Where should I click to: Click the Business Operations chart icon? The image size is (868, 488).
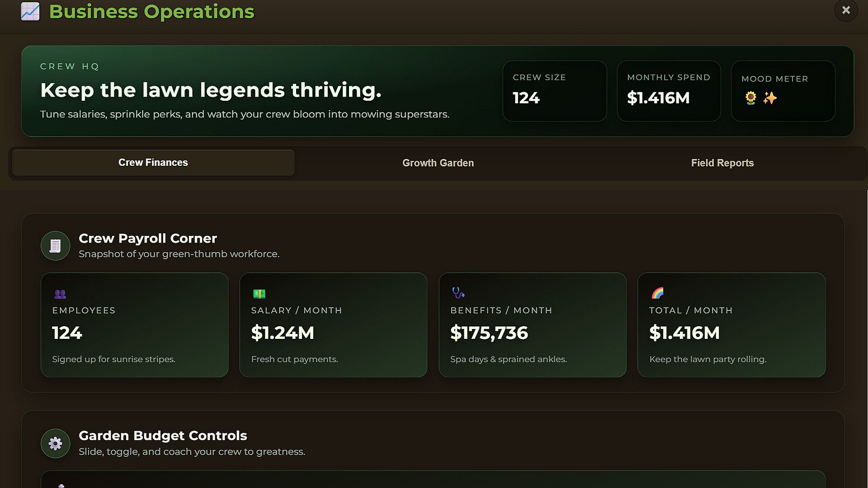point(30,12)
